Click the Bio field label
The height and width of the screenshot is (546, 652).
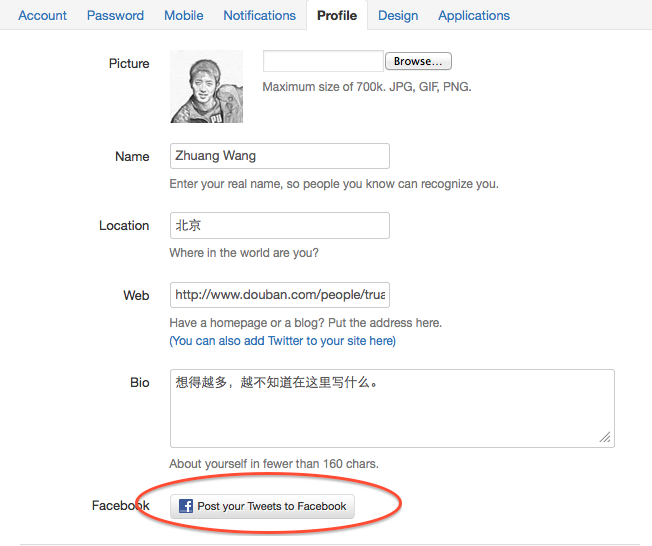click(139, 382)
